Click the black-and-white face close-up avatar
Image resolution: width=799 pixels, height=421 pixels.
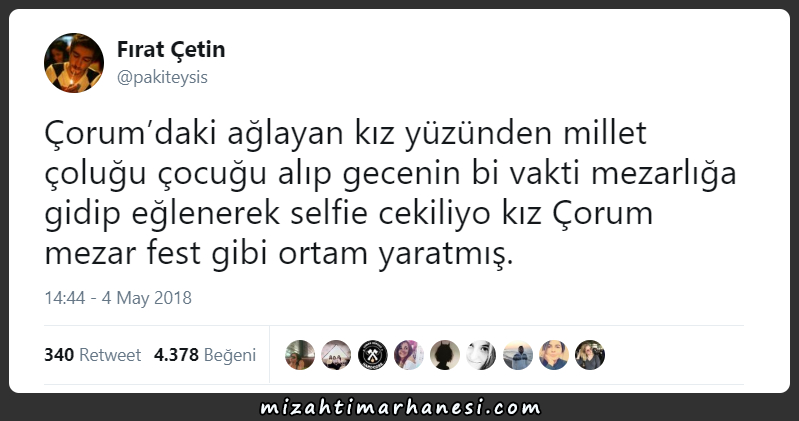pos(481,355)
